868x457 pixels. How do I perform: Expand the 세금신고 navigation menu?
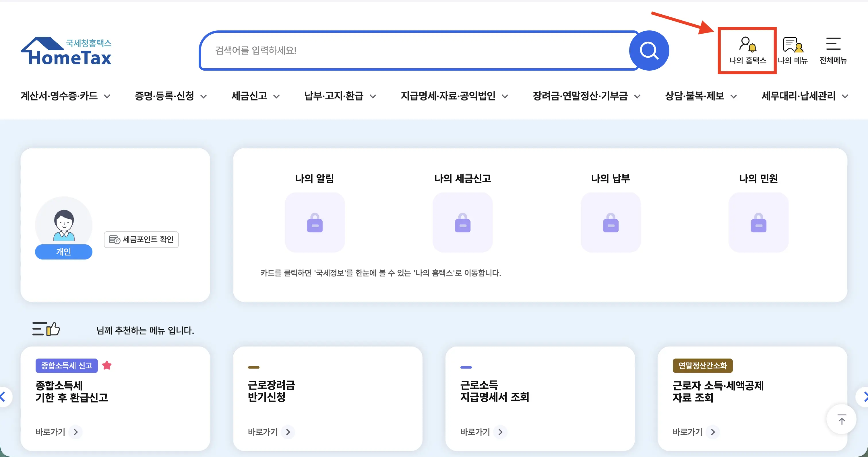coord(255,96)
